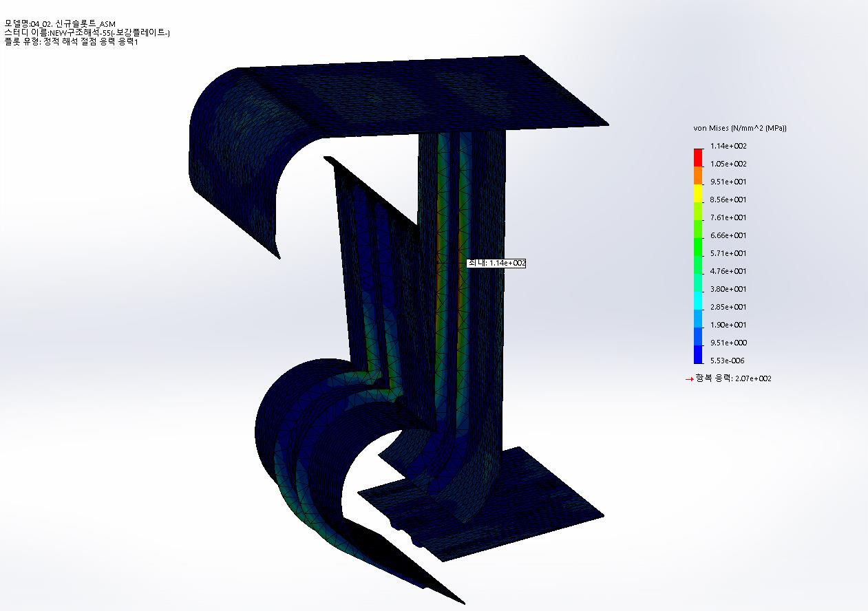
Task: Click the von Mises legend title
Action: 739,129
